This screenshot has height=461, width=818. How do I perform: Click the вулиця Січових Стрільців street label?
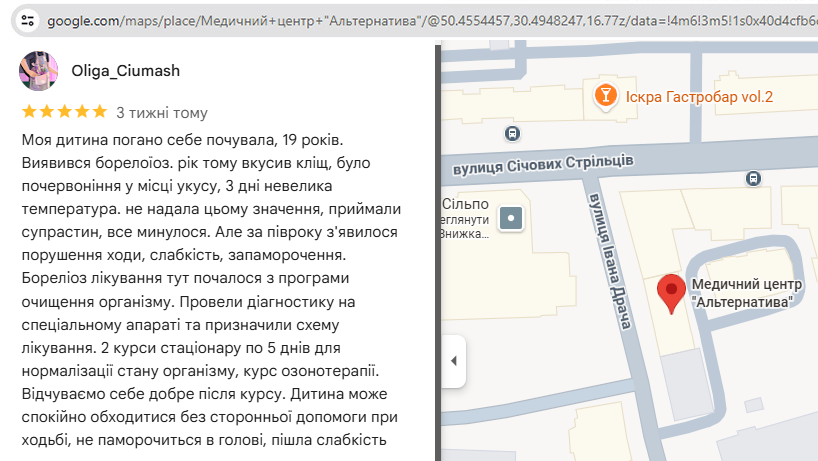point(541,162)
